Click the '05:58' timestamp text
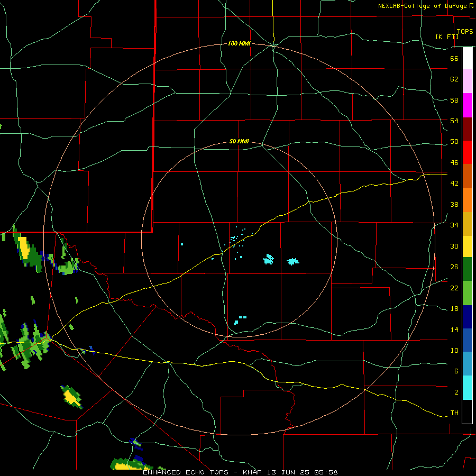The image size is (476, 476). pos(326,472)
